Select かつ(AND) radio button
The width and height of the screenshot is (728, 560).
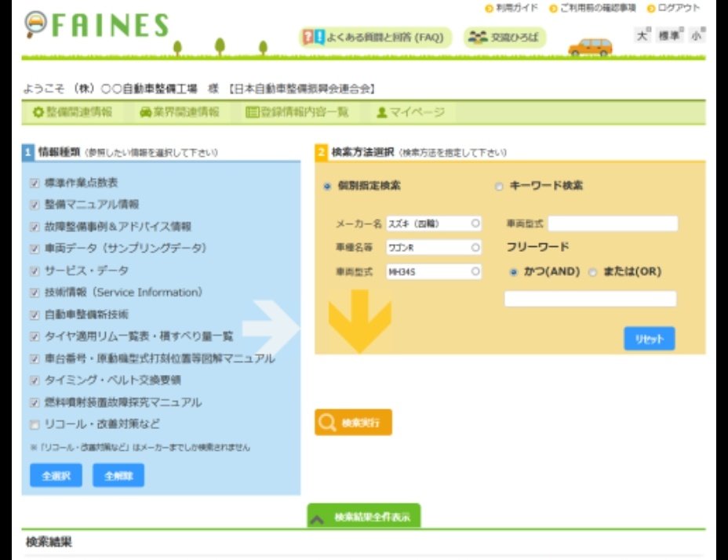pyautogui.click(x=513, y=272)
